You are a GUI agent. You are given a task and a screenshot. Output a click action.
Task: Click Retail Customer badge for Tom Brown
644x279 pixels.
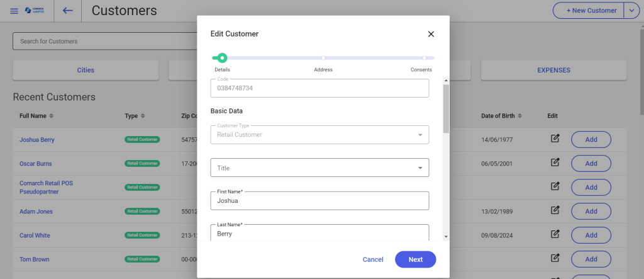pyautogui.click(x=142, y=259)
